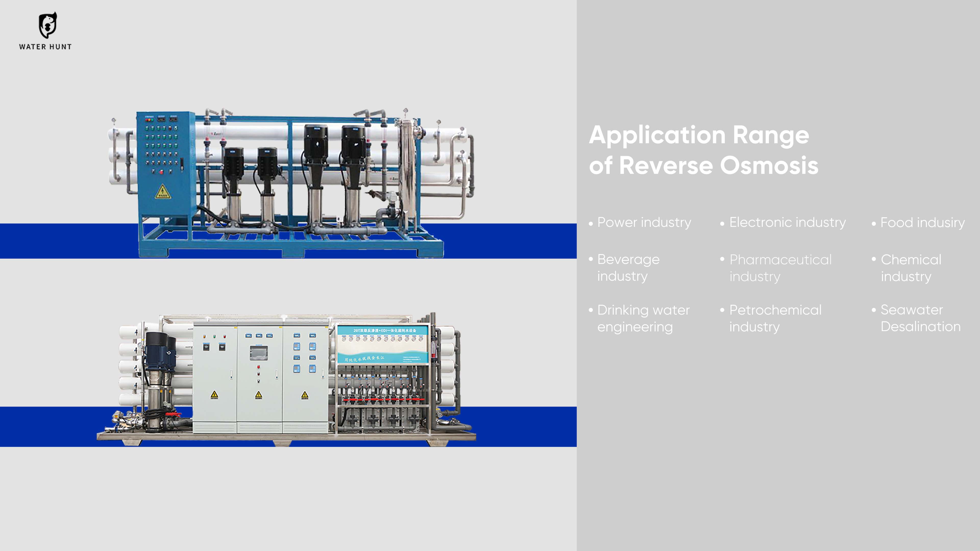
Task: Click the blue control panel with indicator lights
Action: point(163,146)
